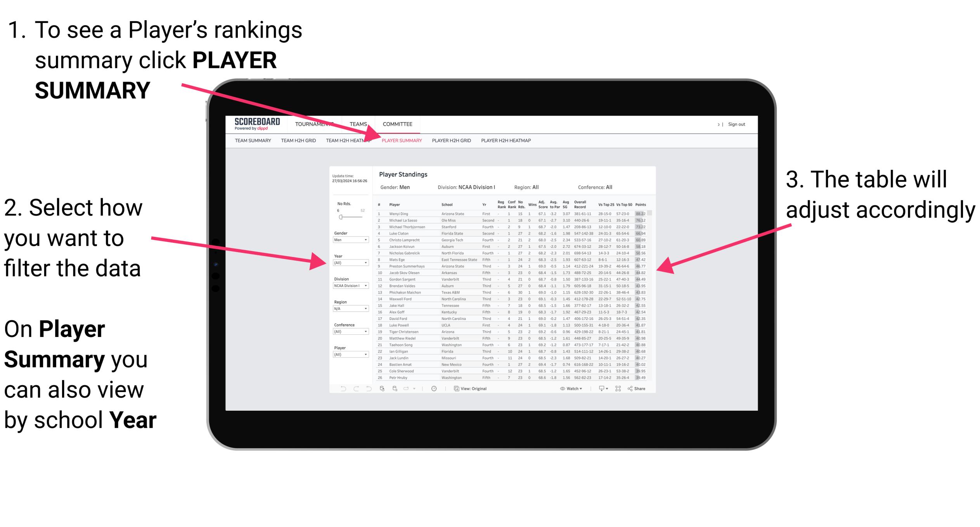
Task: Click the undo arrow icon in toolbar
Action: pos(338,388)
